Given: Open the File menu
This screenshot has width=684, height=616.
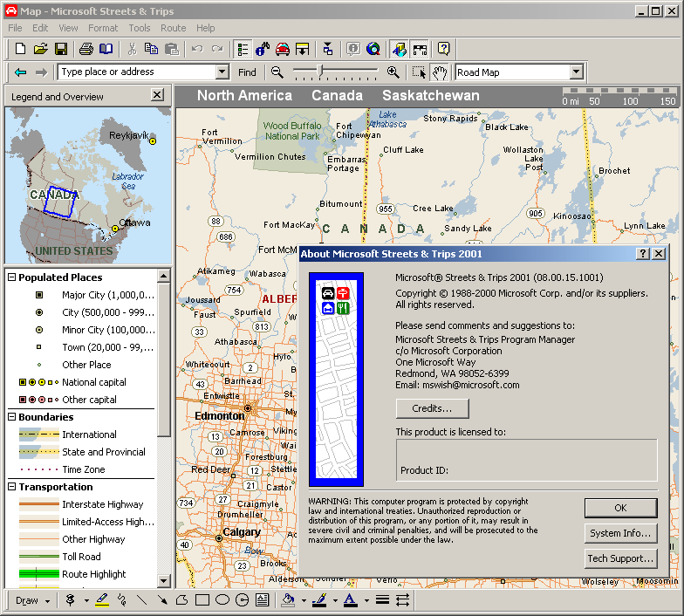Looking at the screenshot, I should point(15,28).
